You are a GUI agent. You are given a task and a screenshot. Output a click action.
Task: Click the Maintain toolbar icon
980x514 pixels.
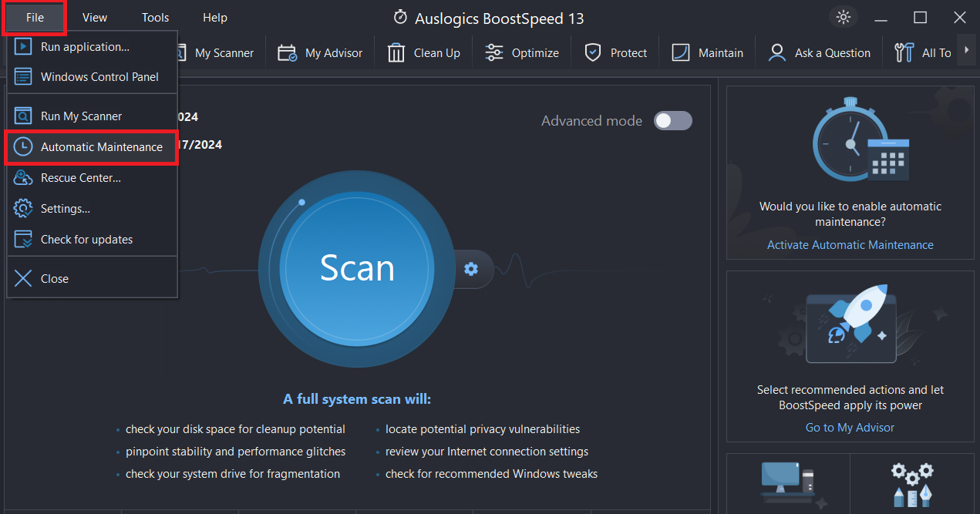[x=681, y=53]
